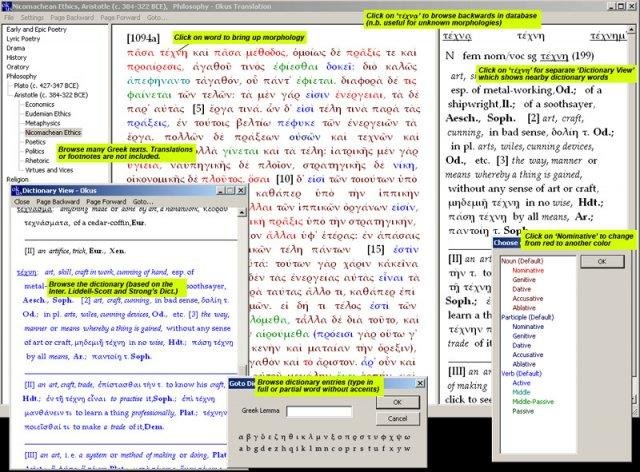
Task: Close the Dictionary View window
Action: [x=239, y=189]
